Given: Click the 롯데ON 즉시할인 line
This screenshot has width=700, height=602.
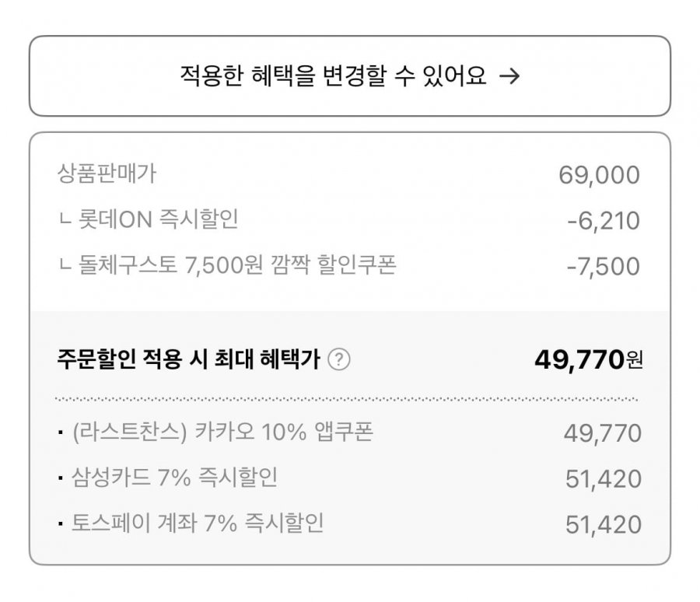Looking at the screenshot, I should pyautogui.click(x=149, y=219).
